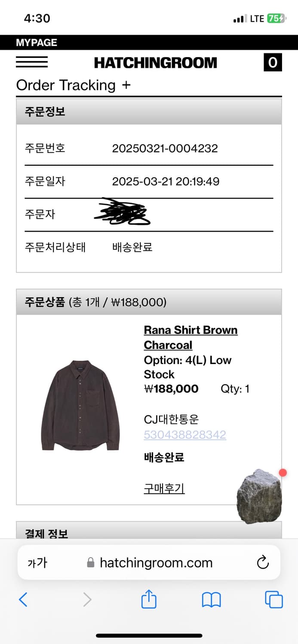Tap the 주문상품 section header
Screen dimensions: 298x644
(x=149, y=302)
